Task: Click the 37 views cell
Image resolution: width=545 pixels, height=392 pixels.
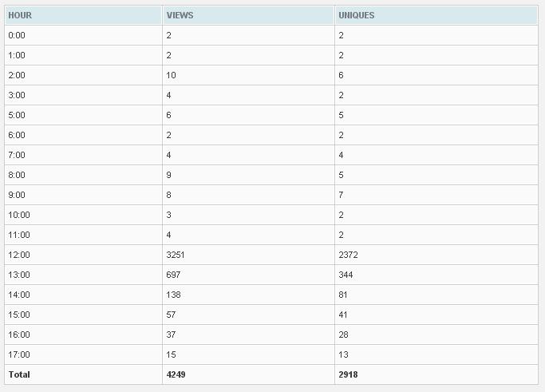Action: (x=172, y=335)
